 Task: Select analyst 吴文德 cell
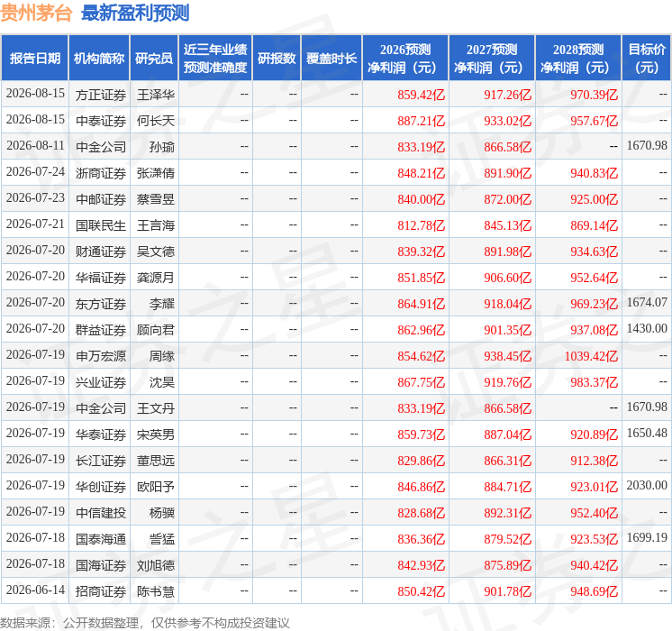pos(156,251)
